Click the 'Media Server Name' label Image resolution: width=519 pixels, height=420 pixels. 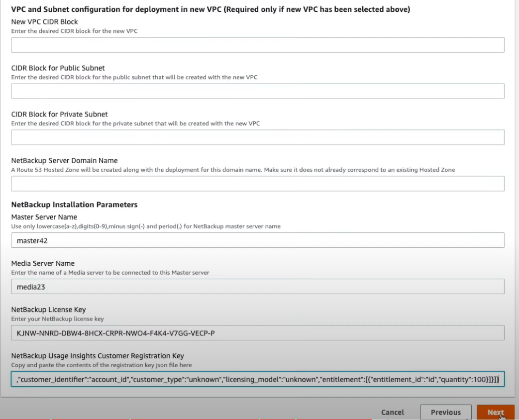(43, 264)
